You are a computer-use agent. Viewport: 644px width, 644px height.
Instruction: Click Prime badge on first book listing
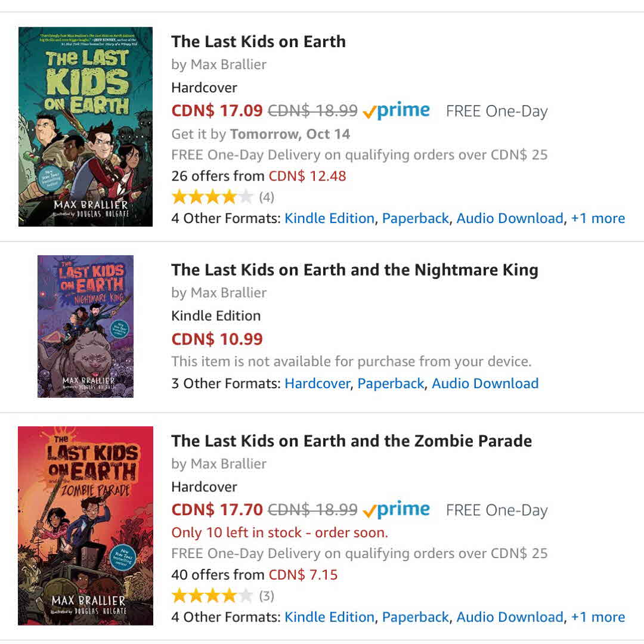(396, 111)
